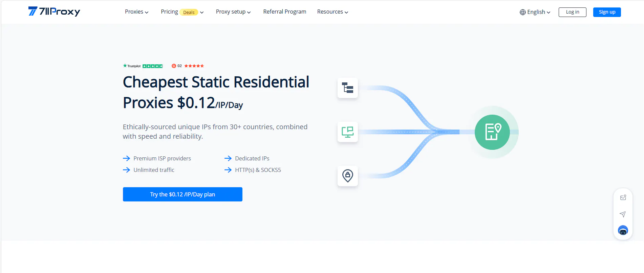Click the arrow beside Dedicated IPs
The width and height of the screenshot is (644, 273).
point(228,158)
